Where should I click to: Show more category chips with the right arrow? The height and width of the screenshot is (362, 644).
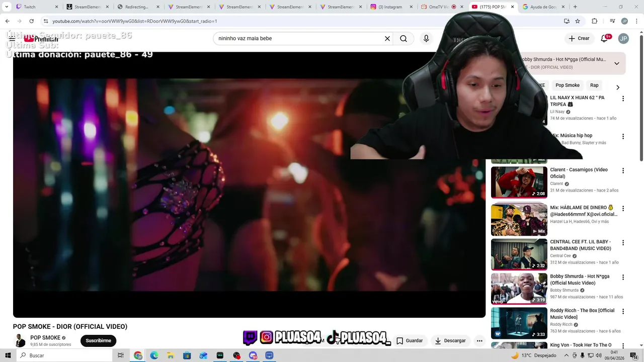click(x=618, y=87)
